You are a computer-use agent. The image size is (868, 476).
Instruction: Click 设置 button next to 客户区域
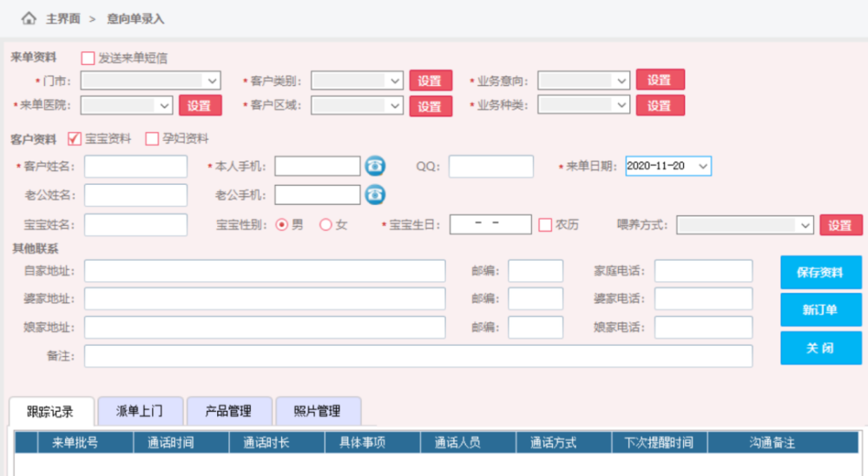coord(431,106)
